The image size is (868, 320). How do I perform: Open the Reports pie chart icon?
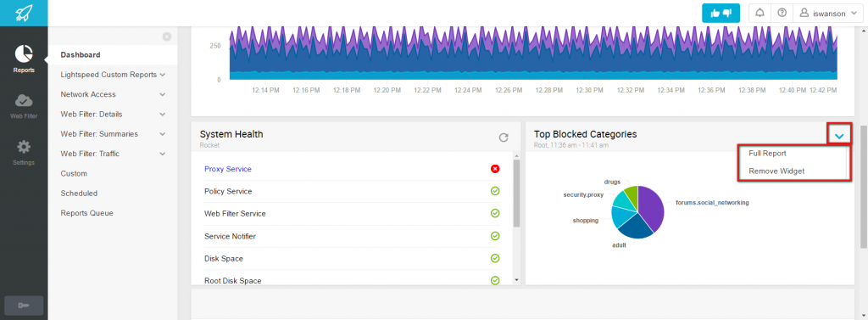24,53
